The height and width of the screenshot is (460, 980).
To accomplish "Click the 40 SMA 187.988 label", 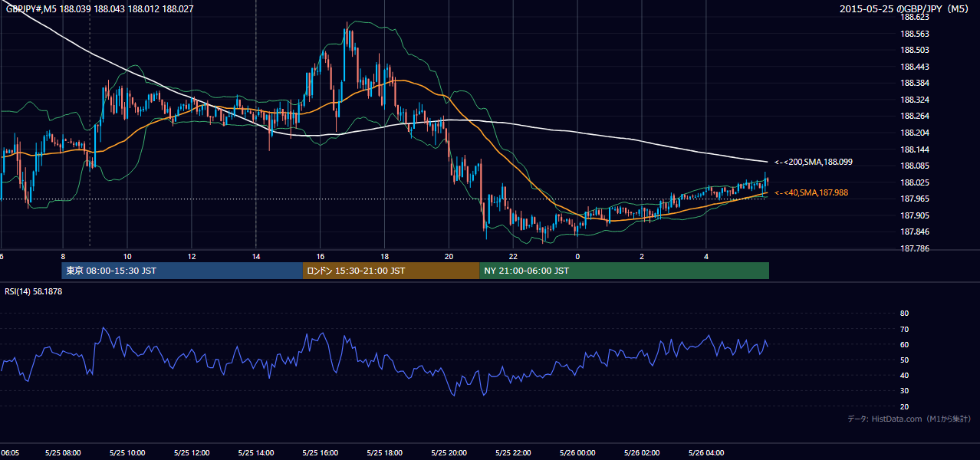I will 811,192.
